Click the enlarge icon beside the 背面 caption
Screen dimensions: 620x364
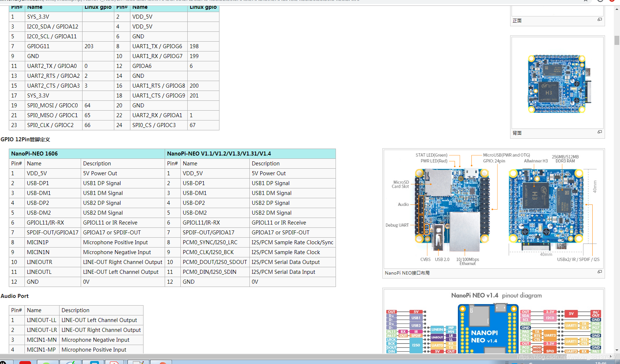pos(600,132)
